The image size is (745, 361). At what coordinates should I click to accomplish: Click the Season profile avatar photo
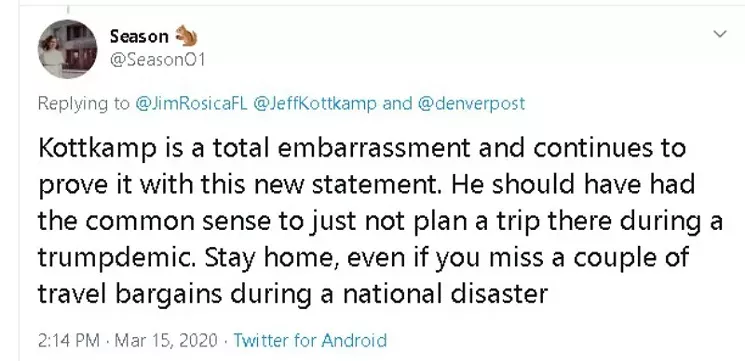[x=67, y=49]
